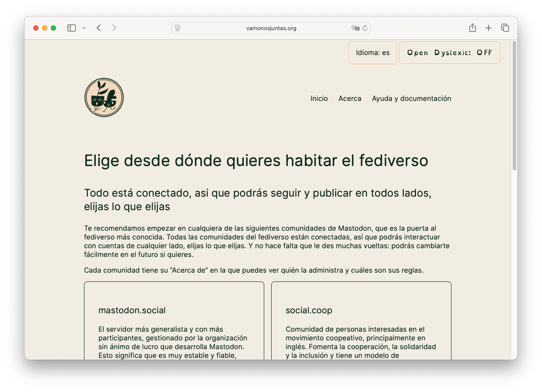Click the plant mascots site logo
The width and height of the screenshot is (542, 392).
[x=104, y=97]
